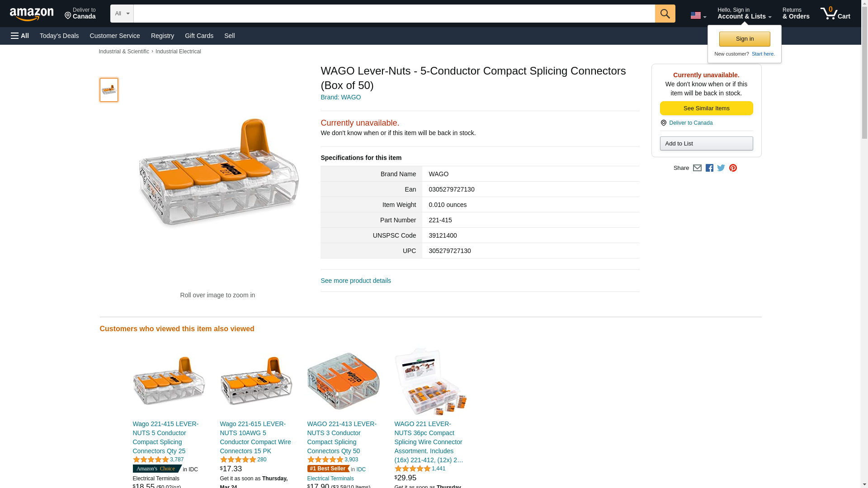Click See Similar Items button

(x=706, y=108)
